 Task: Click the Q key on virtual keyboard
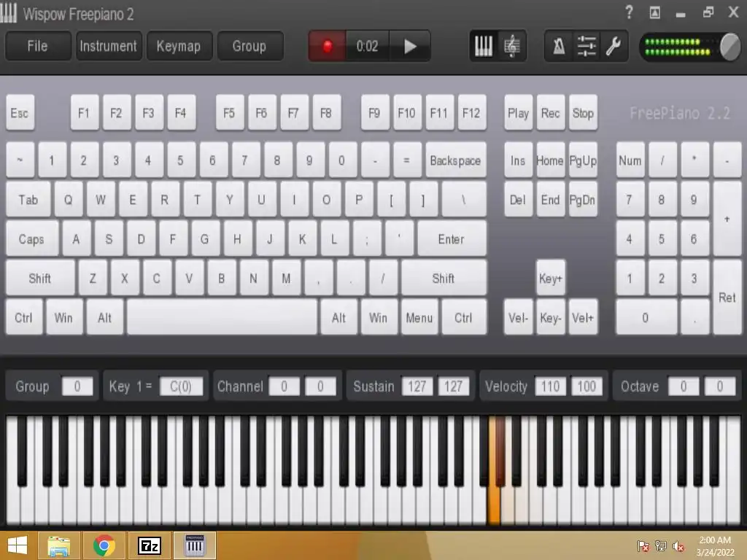click(68, 200)
